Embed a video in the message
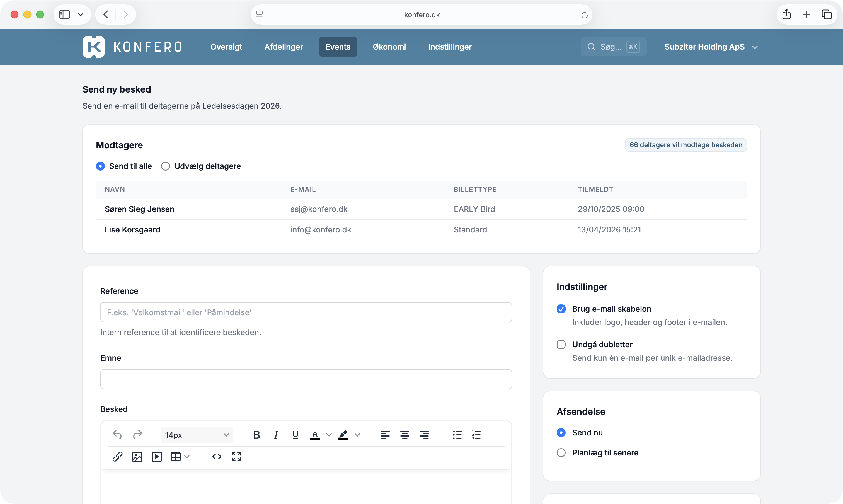 point(156,456)
